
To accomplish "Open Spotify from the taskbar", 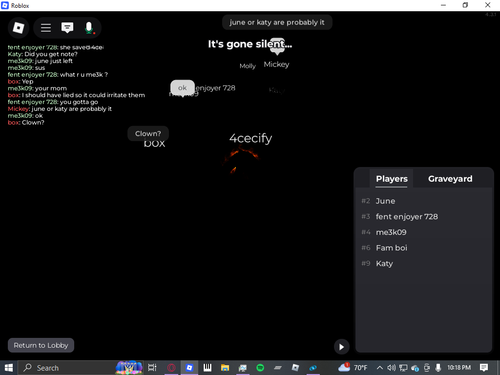I will 260,368.
